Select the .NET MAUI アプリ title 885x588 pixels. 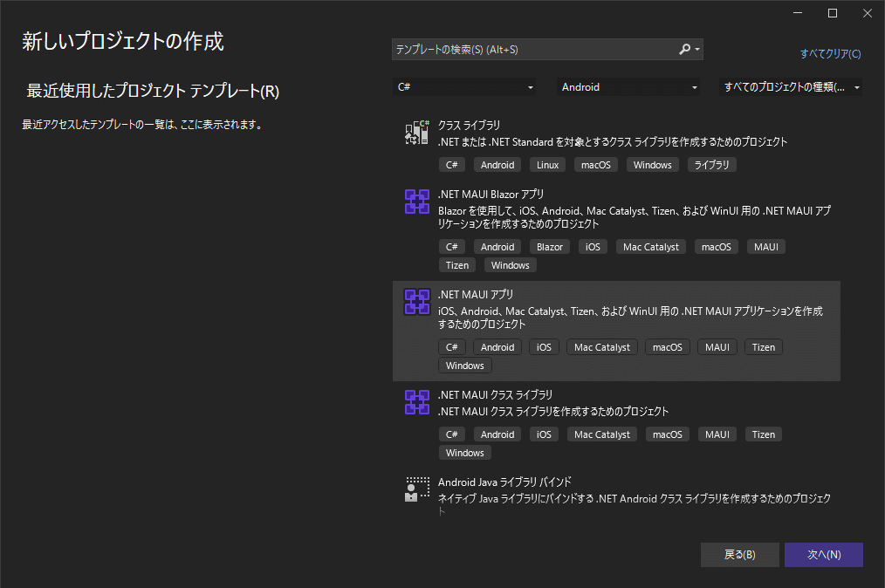pyautogui.click(x=476, y=295)
